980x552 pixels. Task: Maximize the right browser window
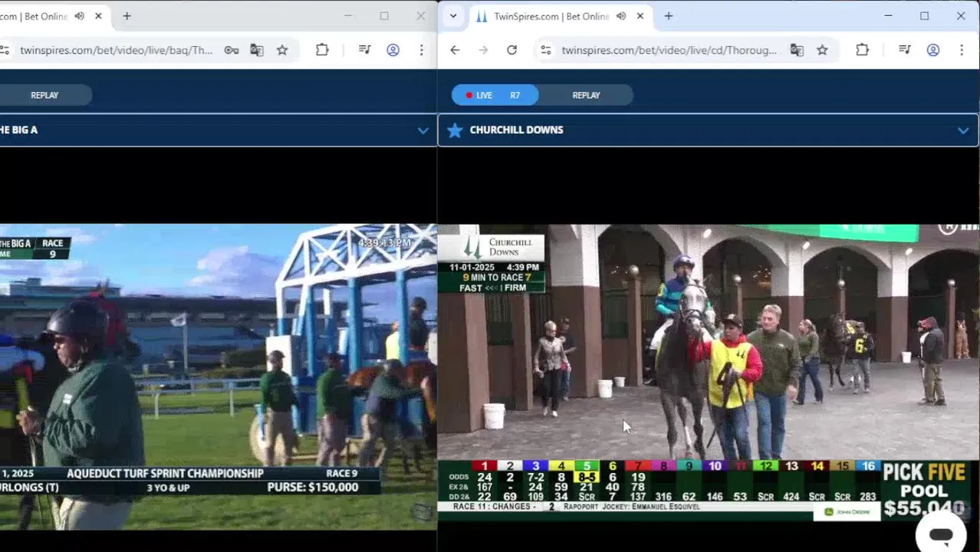click(925, 16)
